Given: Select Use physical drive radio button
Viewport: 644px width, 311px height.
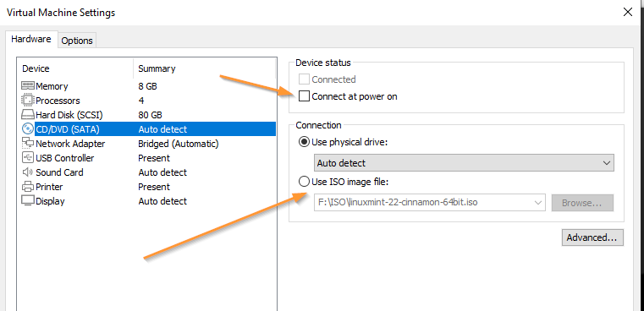Looking at the screenshot, I should pos(304,142).
